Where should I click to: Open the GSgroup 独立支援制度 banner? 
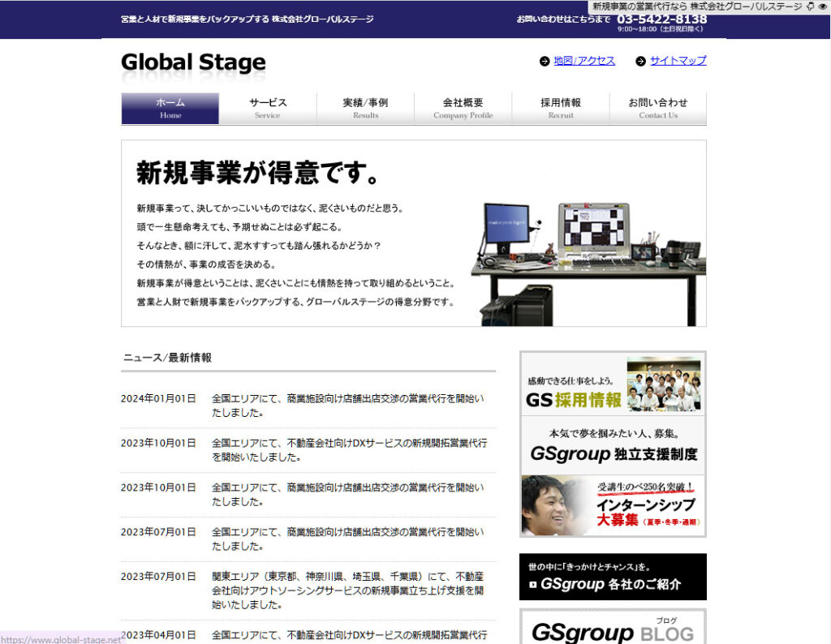point(613,444)
